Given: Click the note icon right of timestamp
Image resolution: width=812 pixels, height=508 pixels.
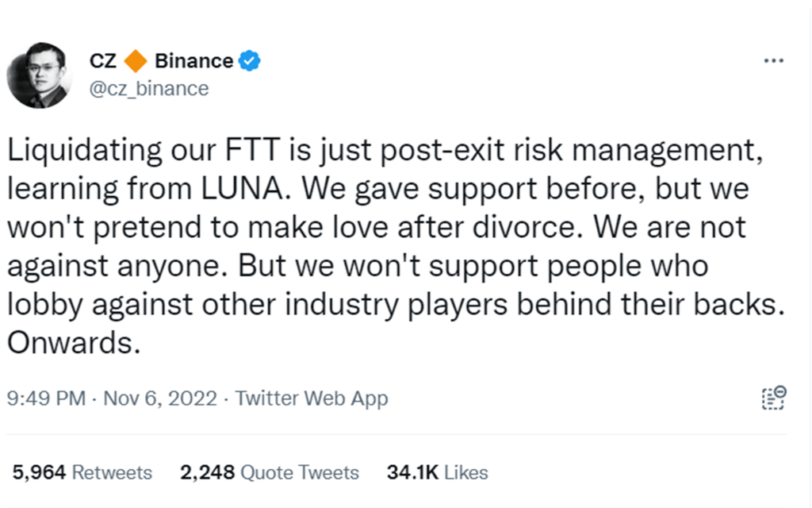Looking at the screenshot, I should coord(772,398).
